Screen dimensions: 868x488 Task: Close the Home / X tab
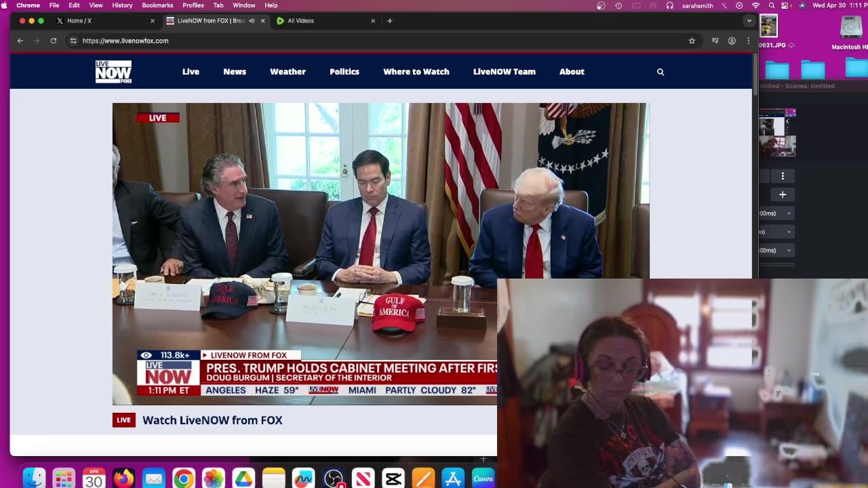[x=152, y=21]
